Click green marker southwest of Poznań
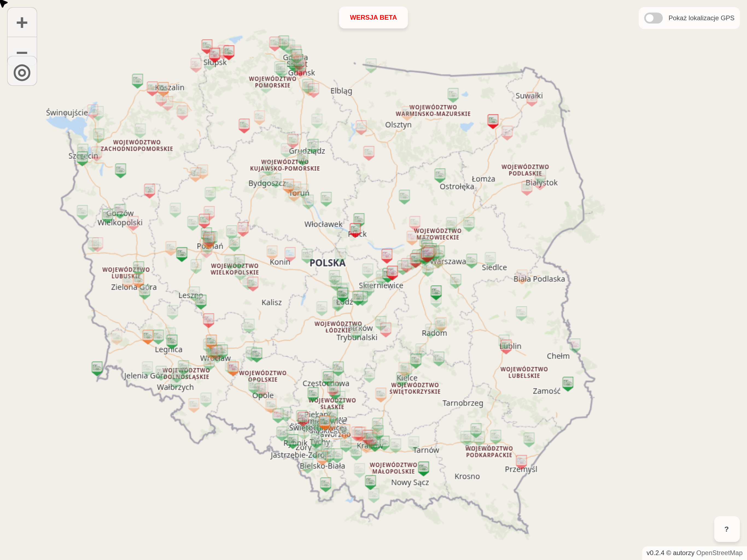This screenshot has width=747, height=560. pos(182,253)
